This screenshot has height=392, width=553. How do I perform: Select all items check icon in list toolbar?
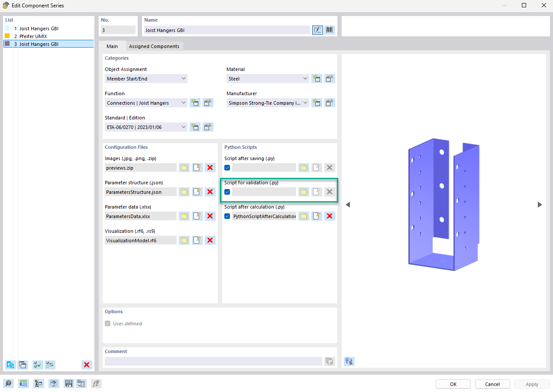pos(38,365)
